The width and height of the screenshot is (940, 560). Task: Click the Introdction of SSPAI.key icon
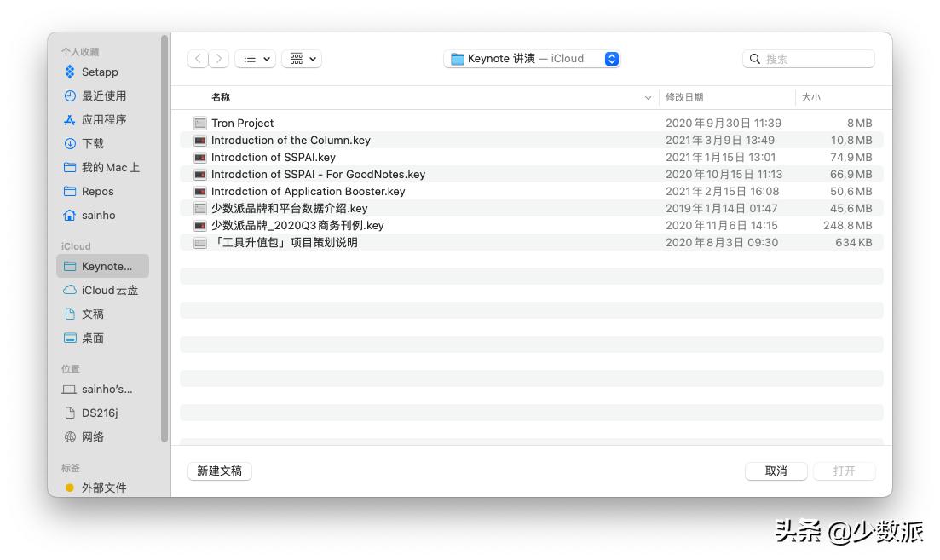tap(200, 157)
